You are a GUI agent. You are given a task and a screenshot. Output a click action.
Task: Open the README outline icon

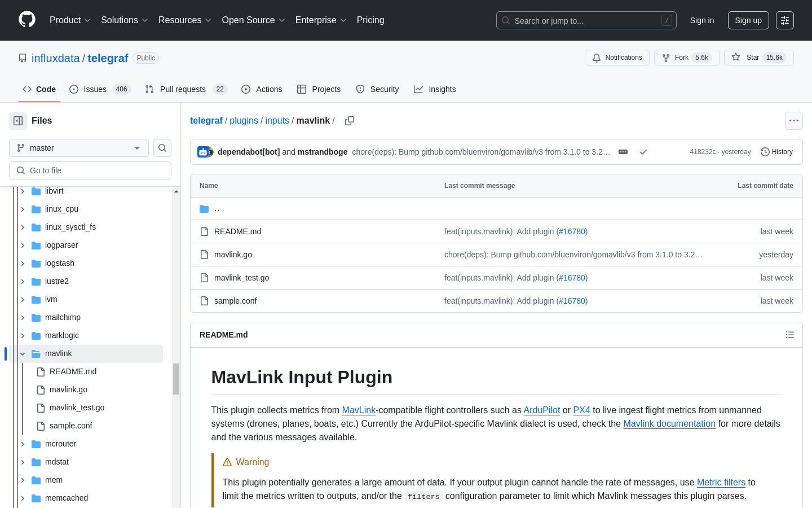[790, 335]
